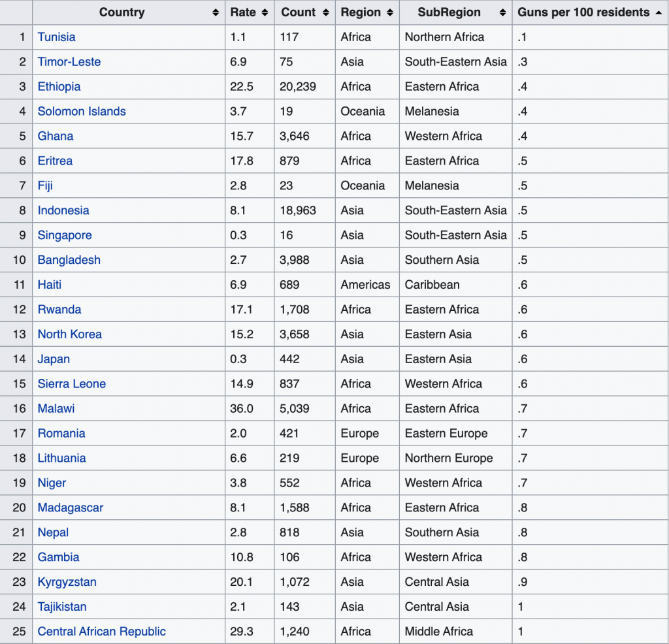
Task: Open Solomon Islands article link
Action: click(x=82, y=112)
